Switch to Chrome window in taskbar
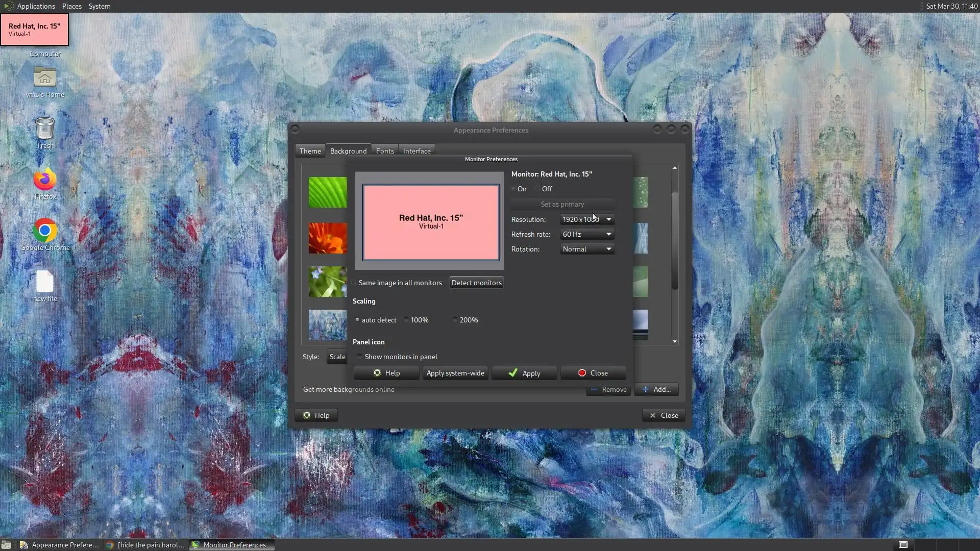This screenshot has width=980, height=551. coord(145,545)
